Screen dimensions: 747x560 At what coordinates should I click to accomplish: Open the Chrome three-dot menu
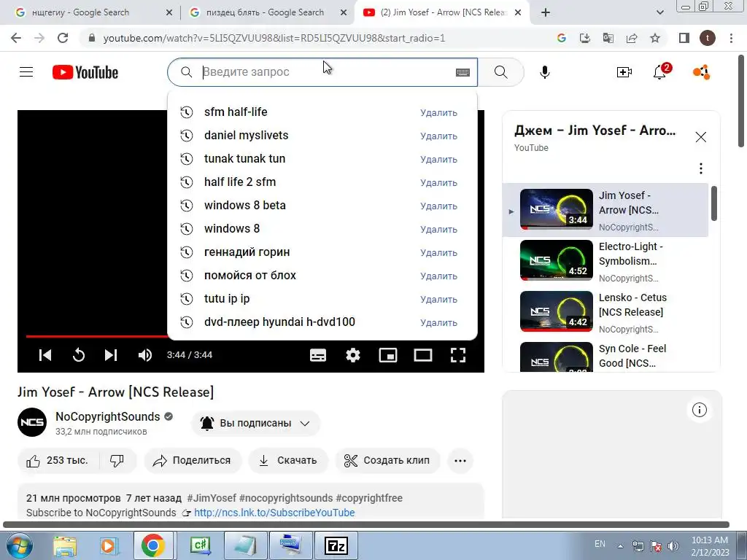731,38
